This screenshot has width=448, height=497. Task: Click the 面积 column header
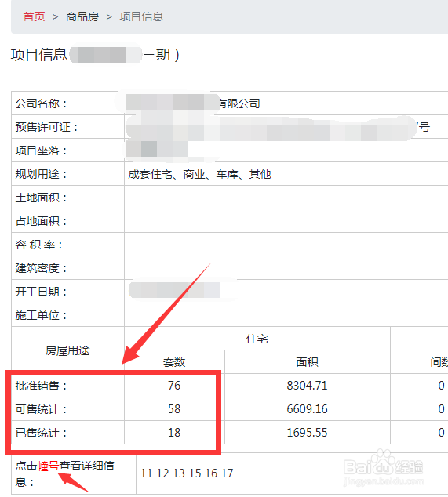click(x=307, y=362)
